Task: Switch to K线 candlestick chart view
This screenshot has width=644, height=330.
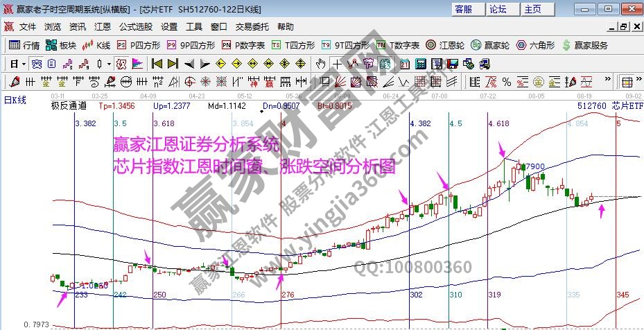Action: 96,45
